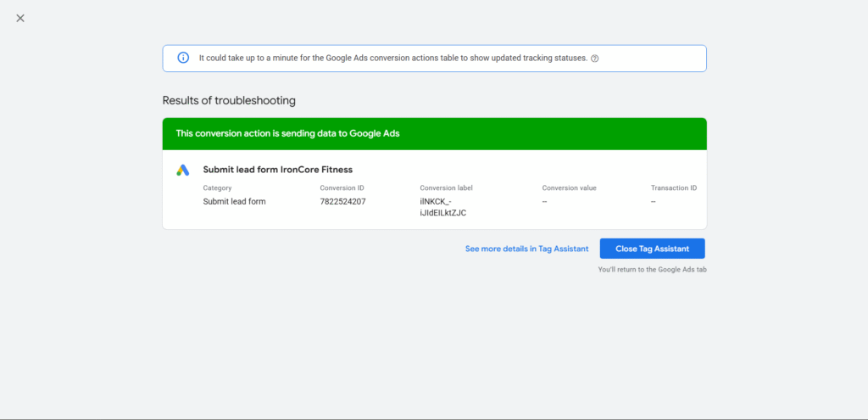
Task: Click the green conversion action status banner
Action: click(x=435, y=133)
